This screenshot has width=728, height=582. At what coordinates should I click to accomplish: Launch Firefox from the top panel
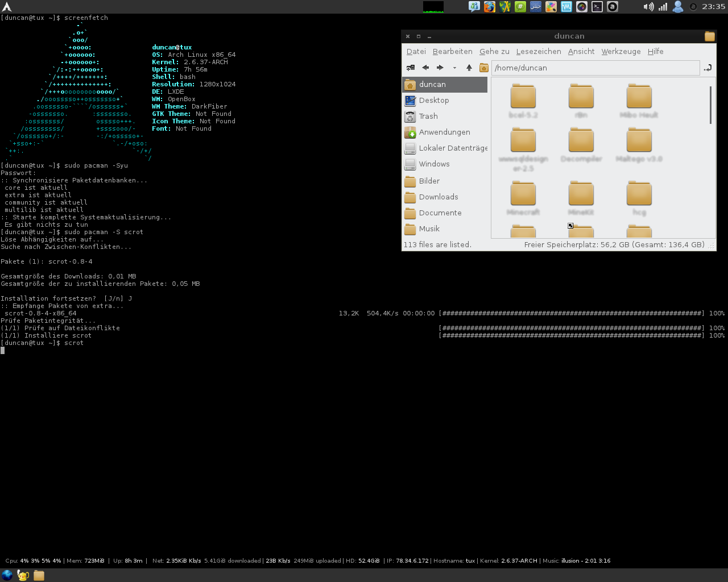click(490, 7)
